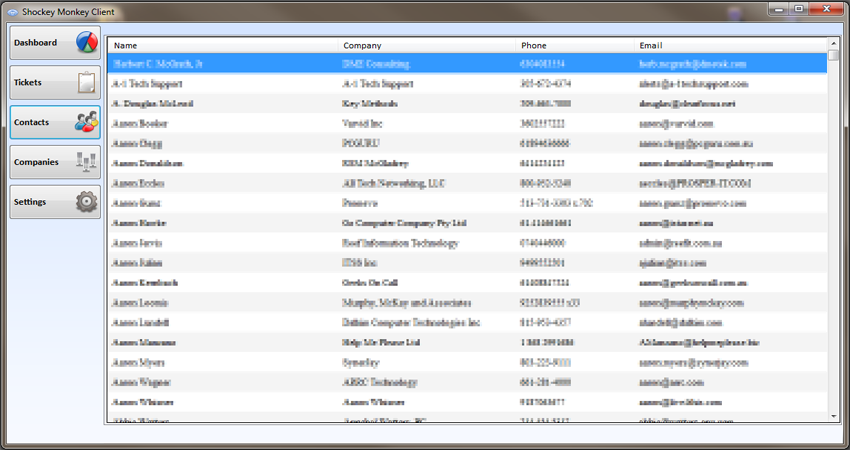850x450 pixels.
Task: Click the Email column header
Action: pos(651,45)
